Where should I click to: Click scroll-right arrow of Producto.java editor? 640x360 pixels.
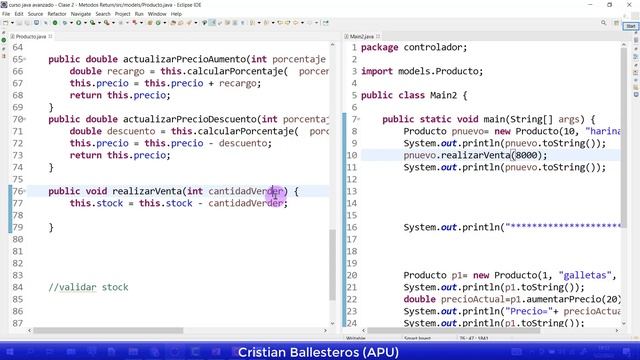(x=325, y=330)
